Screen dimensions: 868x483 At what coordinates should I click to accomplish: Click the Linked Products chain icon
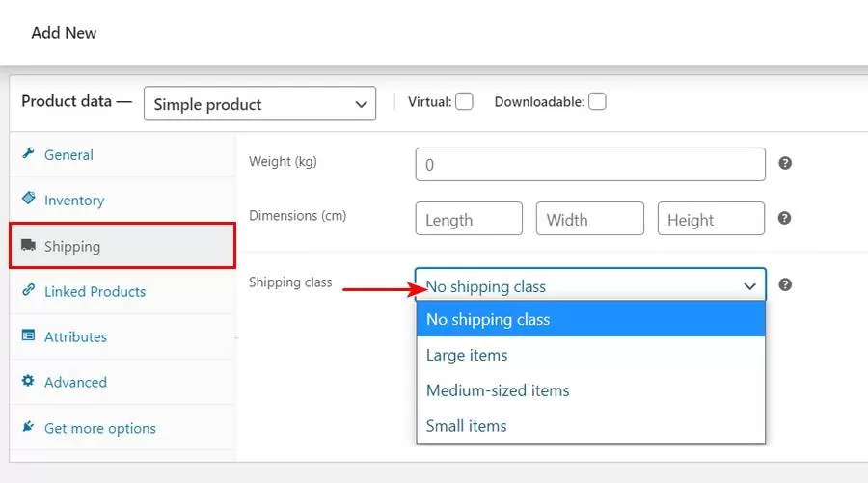28,291
